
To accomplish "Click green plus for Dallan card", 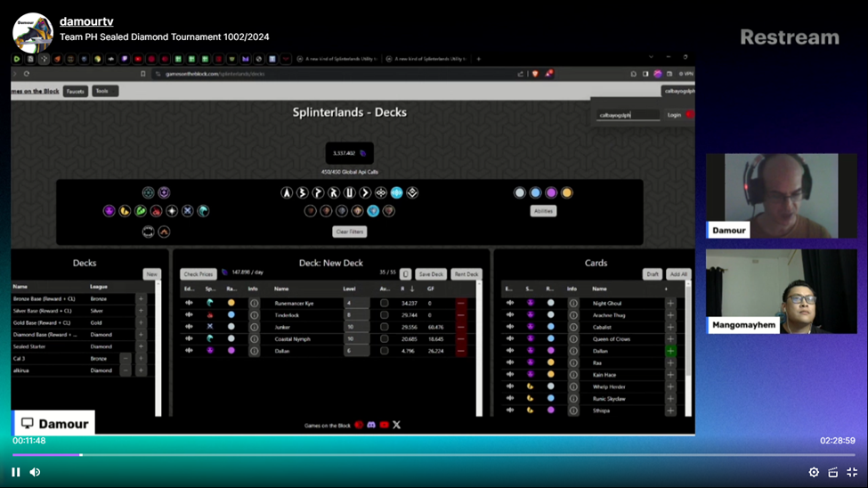I will click(x=670, y=351).
